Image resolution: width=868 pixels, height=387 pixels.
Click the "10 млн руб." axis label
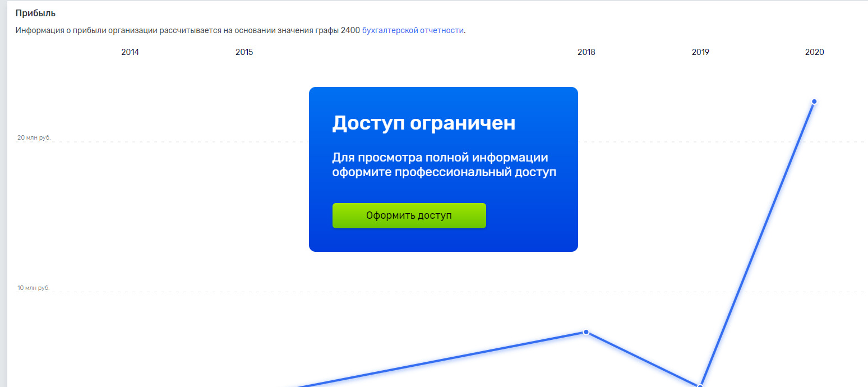coord(34,288)
